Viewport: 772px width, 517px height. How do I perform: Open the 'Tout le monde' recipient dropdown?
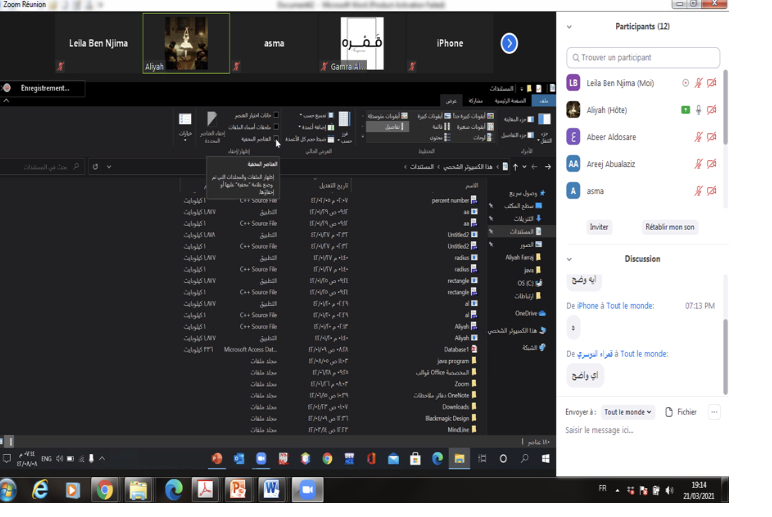627,412
